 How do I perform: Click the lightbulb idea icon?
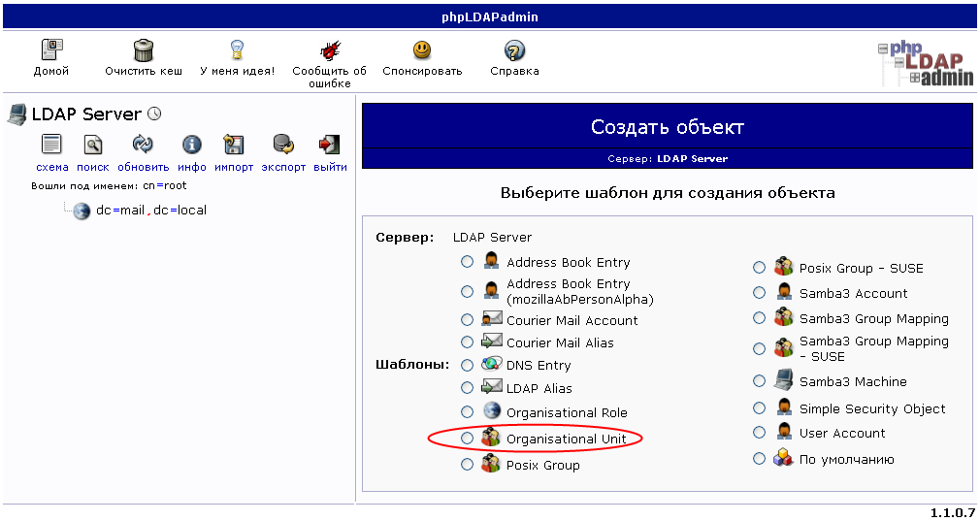coord(237,49)
